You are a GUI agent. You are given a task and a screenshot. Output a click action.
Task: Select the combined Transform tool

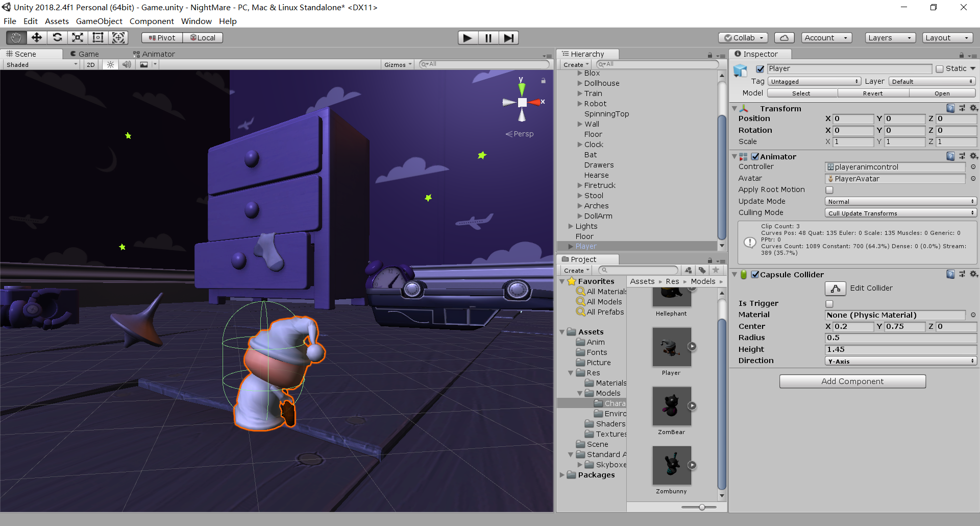[x=118, y=37]
